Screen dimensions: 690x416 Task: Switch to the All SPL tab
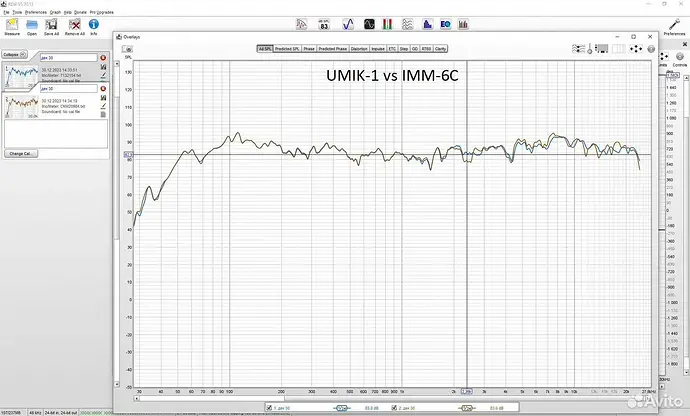(265, 49)
